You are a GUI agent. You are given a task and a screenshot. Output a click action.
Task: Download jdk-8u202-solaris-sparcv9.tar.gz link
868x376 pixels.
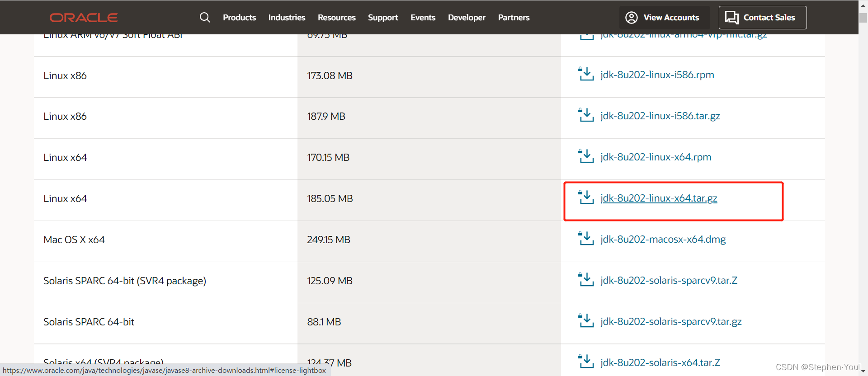point(671,322)
